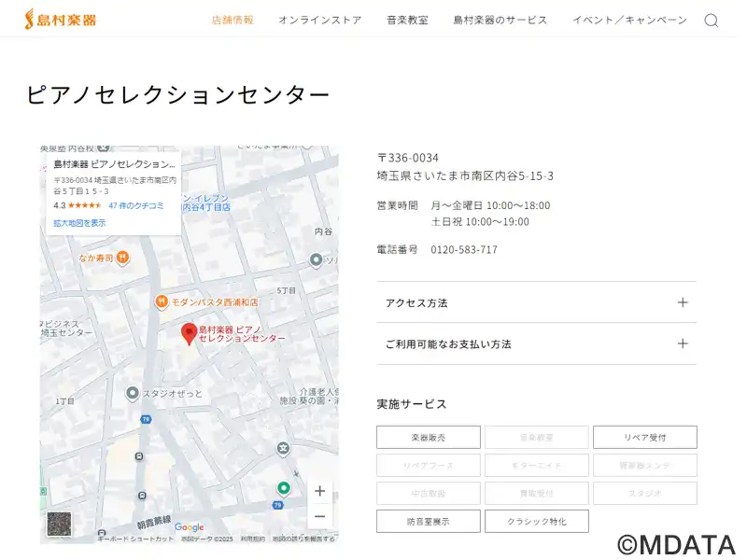Open the オンラインストア menu

click(x=319, y=20)
